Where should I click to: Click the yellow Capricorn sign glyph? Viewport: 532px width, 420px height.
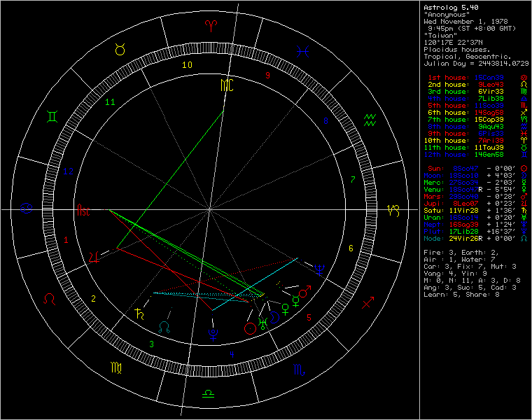point(394,209)
